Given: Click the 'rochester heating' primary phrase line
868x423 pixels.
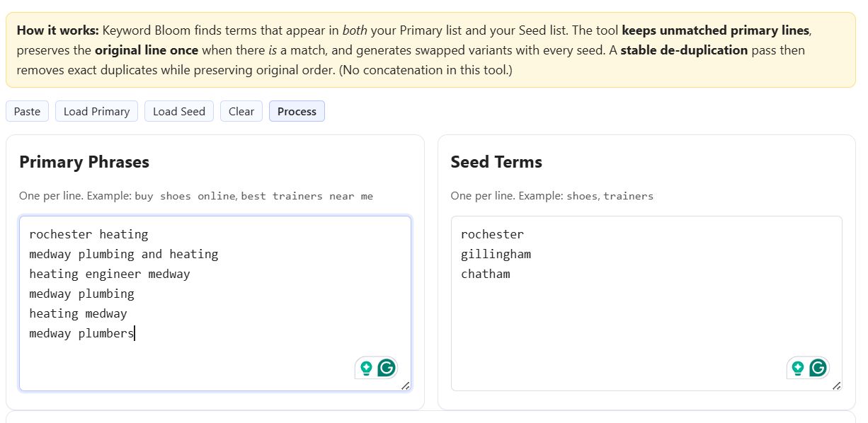Looking at the screenshot, I should (x=88, y=234).
